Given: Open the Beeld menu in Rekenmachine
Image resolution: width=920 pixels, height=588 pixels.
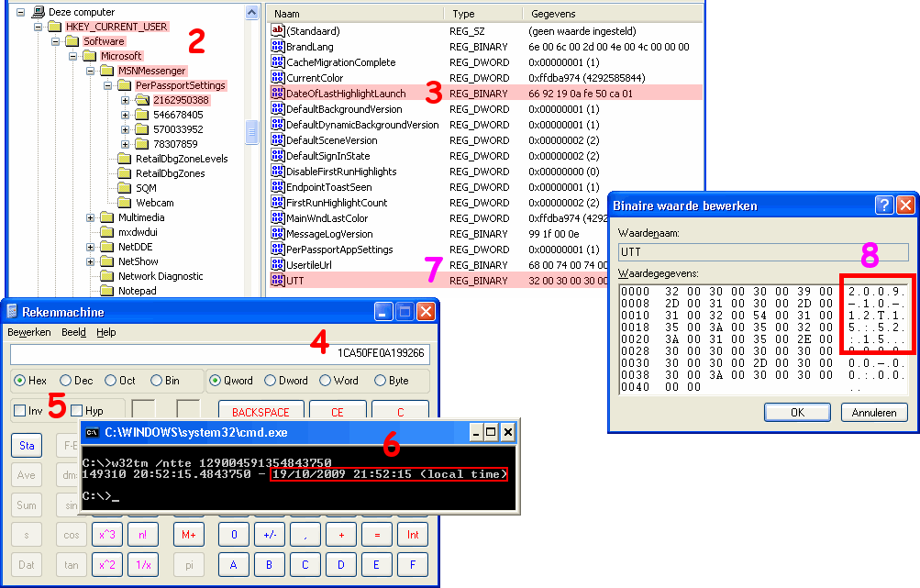Looking at the screenshot, I should click(x=73, y=332).
